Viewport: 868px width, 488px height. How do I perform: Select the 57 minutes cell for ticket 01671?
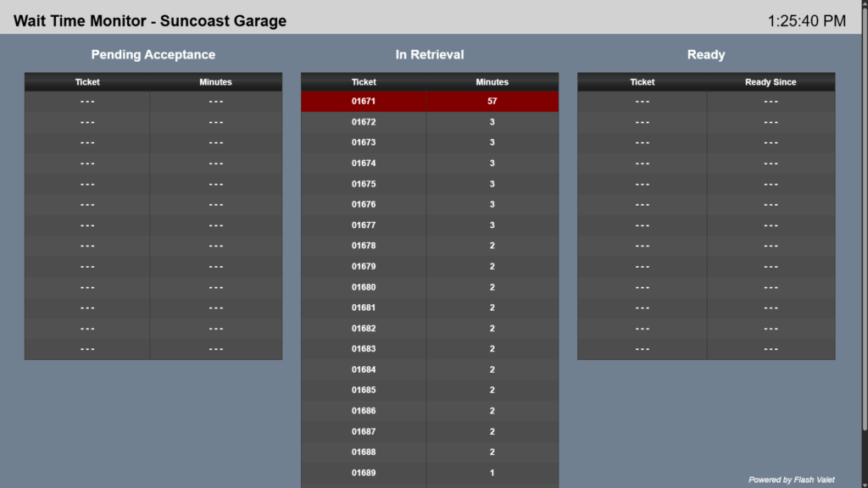point(492,102)
